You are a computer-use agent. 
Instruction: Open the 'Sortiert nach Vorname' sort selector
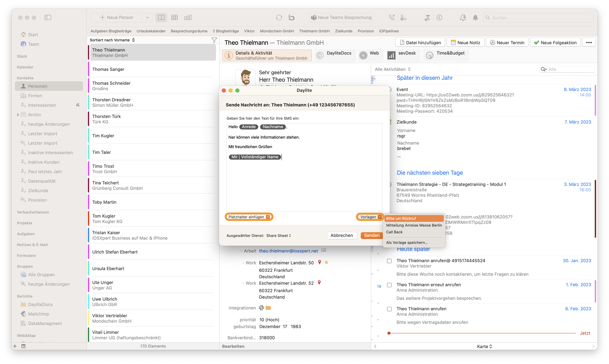[112, 40]
